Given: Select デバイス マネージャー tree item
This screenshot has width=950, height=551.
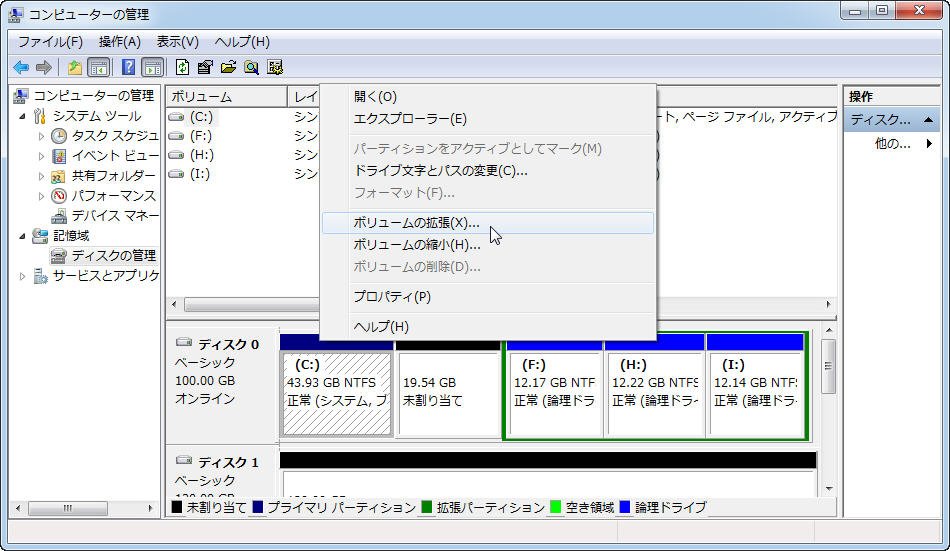Looking at the screenshot, I should point(115,216).
